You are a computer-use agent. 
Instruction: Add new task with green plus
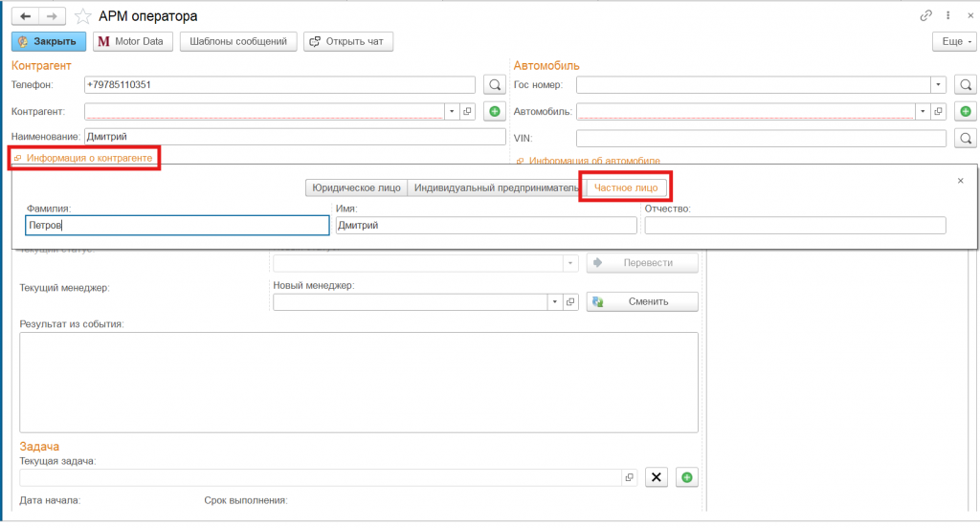point(686,476)
